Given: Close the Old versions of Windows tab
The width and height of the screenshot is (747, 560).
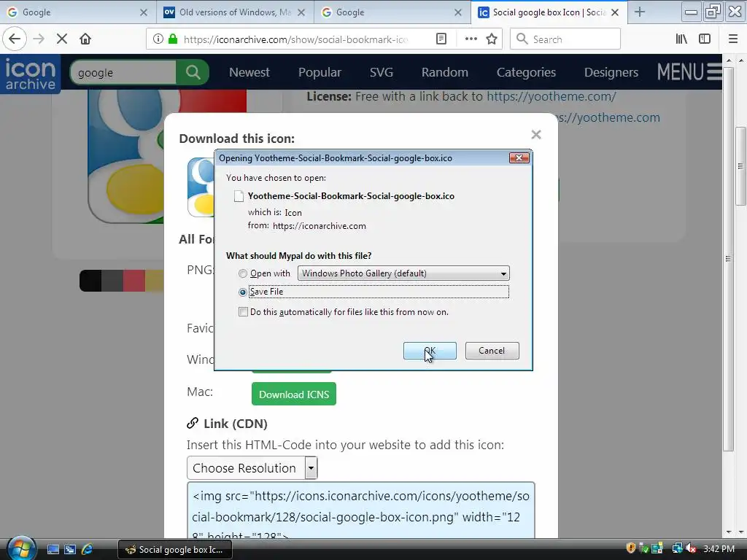Looking at the screenshot, I should click(x=301, y=12).
